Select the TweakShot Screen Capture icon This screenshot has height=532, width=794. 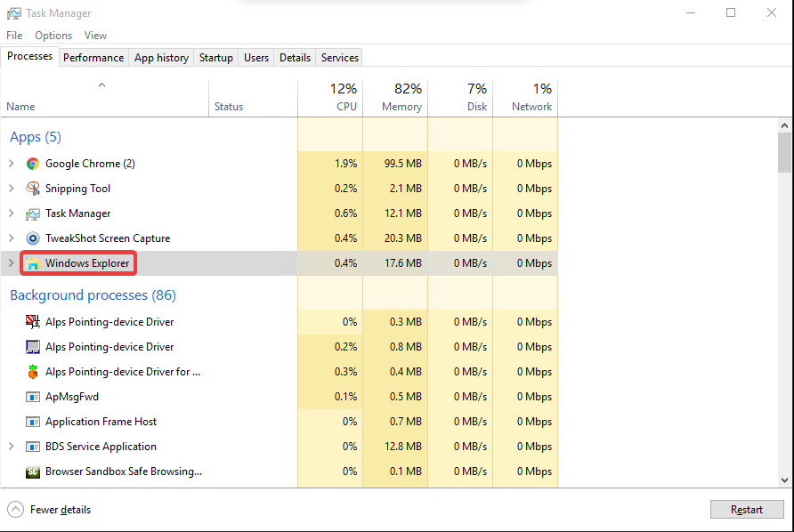[33, 238]
